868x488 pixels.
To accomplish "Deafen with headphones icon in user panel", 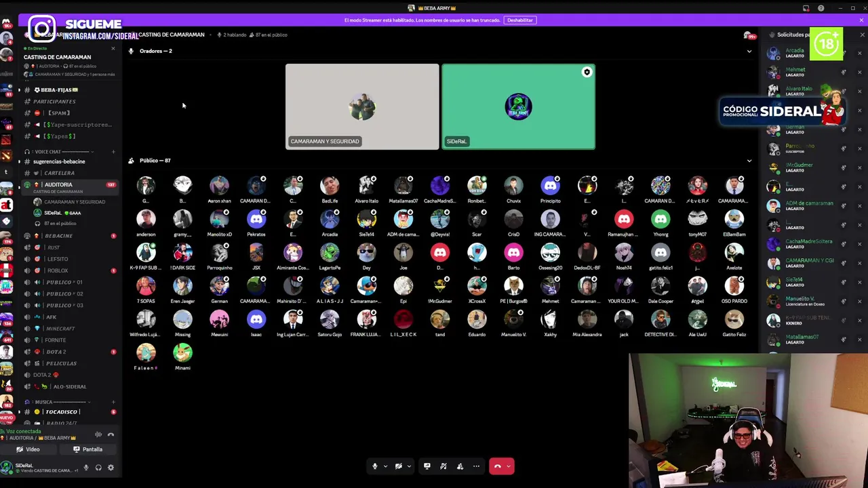I will [x=98, y=468].
